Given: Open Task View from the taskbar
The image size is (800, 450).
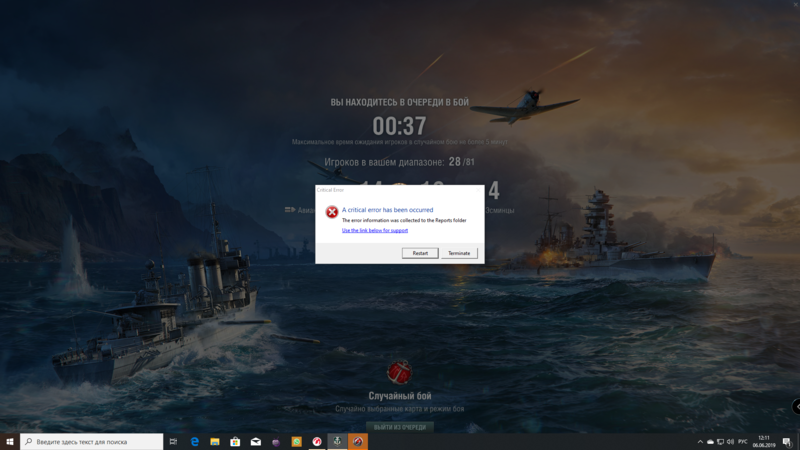Looking at the screenshot, I should pos(174,441).
